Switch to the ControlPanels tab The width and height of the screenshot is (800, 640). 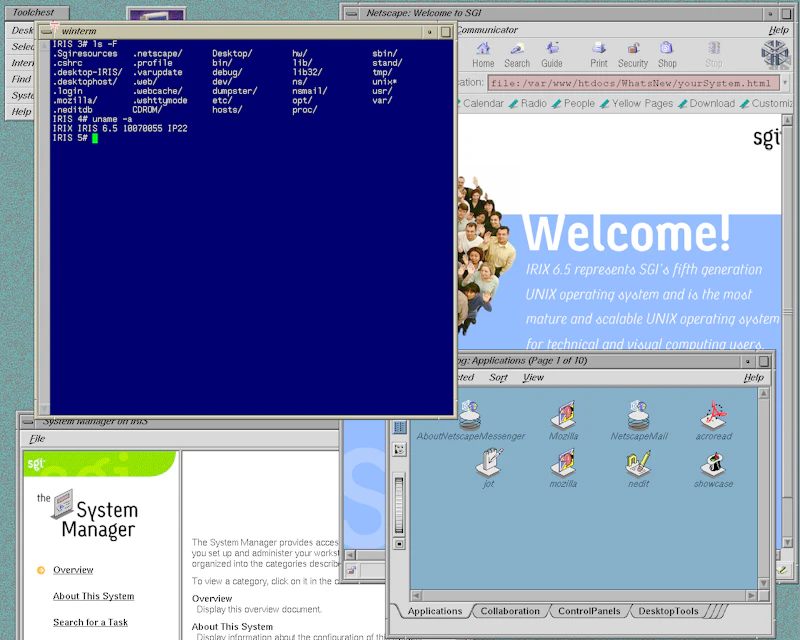(589, 611)
